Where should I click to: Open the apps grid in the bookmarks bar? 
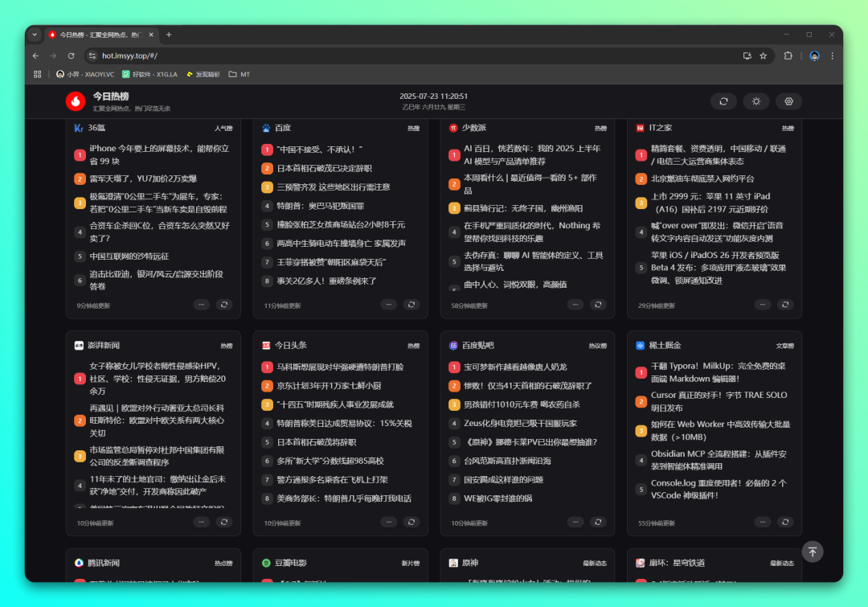point(37,74)
